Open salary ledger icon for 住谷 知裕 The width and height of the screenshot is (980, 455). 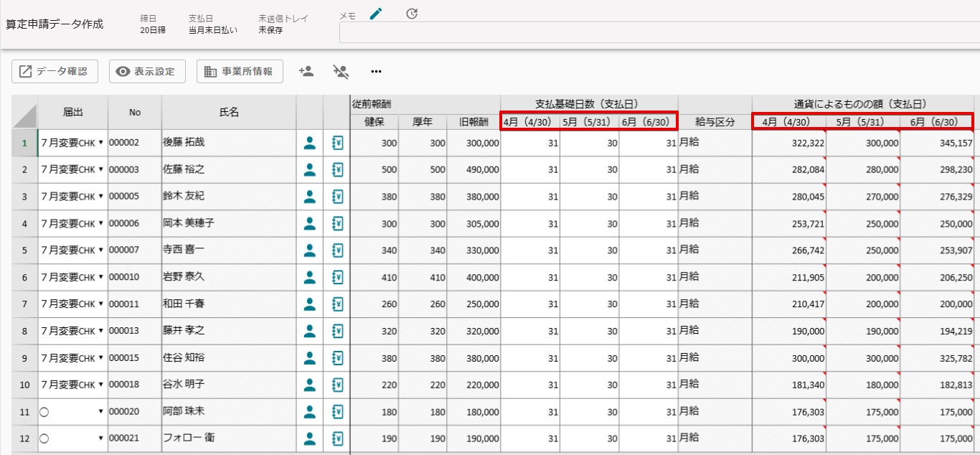click(337, 358)
